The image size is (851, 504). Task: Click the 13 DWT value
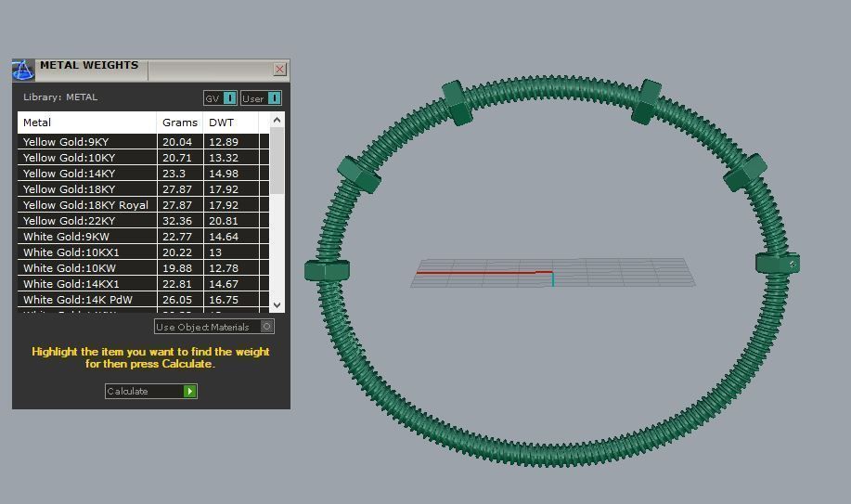click(215, 252)
